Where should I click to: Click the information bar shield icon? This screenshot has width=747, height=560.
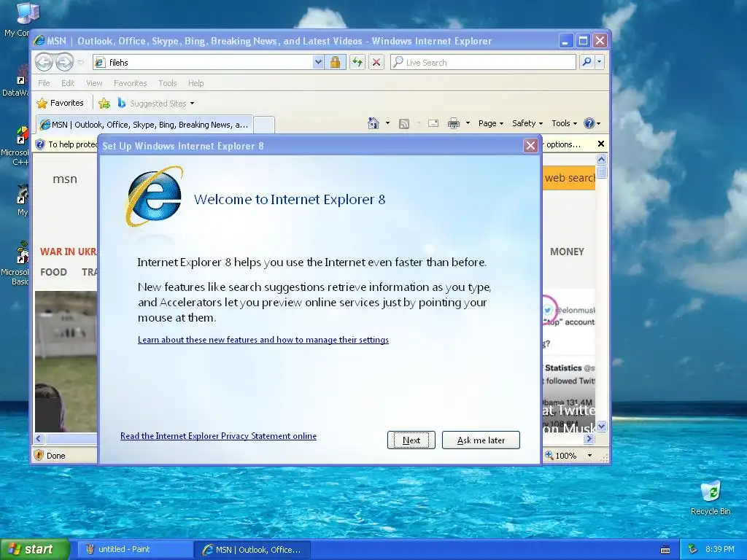tap(41, 144)
